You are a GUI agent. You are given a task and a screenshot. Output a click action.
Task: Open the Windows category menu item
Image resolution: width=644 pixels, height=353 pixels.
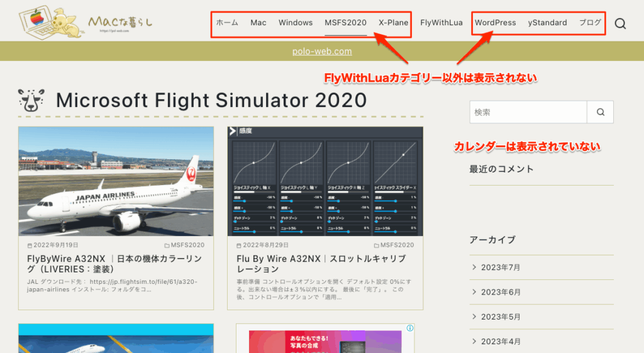pyautogui.click(x=296, y=23)
